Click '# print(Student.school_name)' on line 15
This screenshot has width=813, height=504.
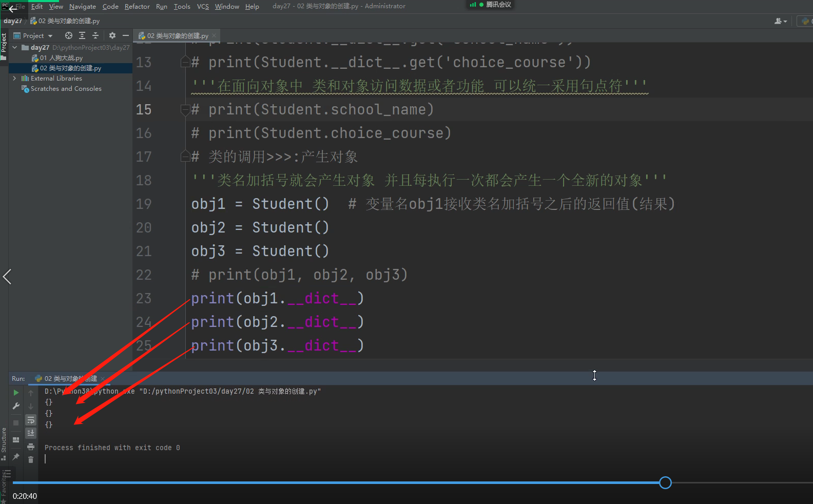point(313,109)
